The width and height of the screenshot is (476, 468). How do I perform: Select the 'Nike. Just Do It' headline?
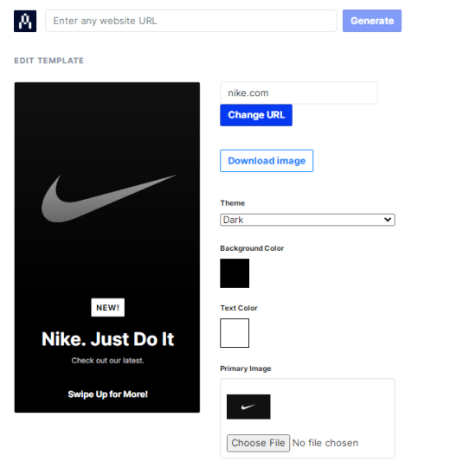108,339
